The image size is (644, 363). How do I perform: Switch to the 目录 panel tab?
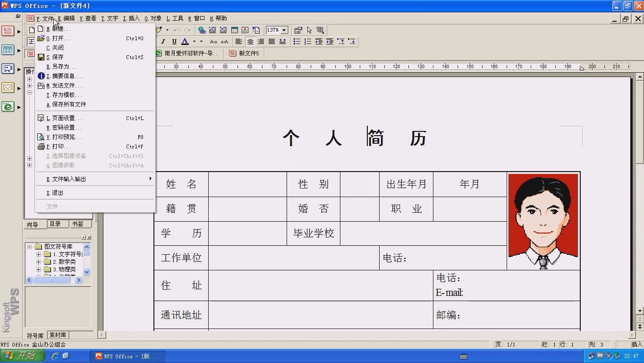56,224
